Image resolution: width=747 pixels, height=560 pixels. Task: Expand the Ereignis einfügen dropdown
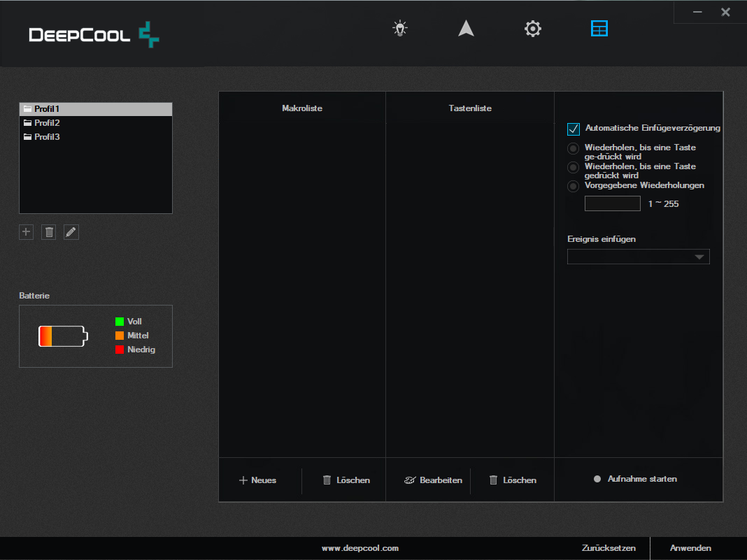coord(638,257)
